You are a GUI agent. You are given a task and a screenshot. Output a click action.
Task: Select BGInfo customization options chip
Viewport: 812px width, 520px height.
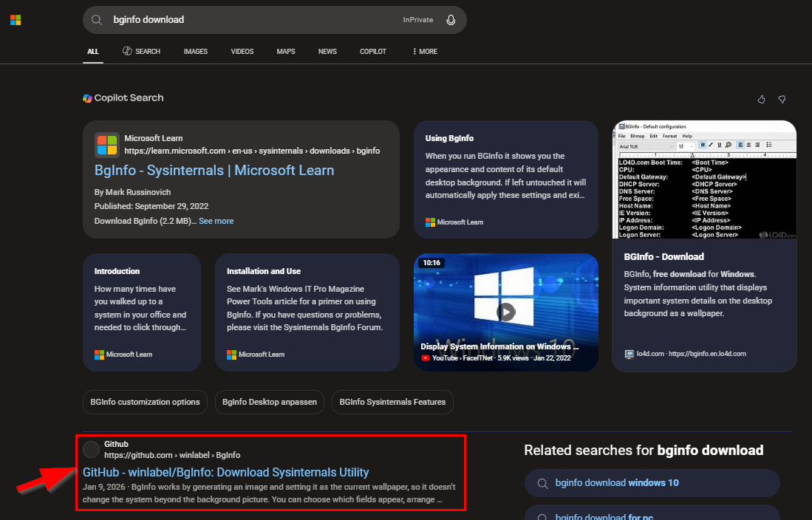pos(145,402)
